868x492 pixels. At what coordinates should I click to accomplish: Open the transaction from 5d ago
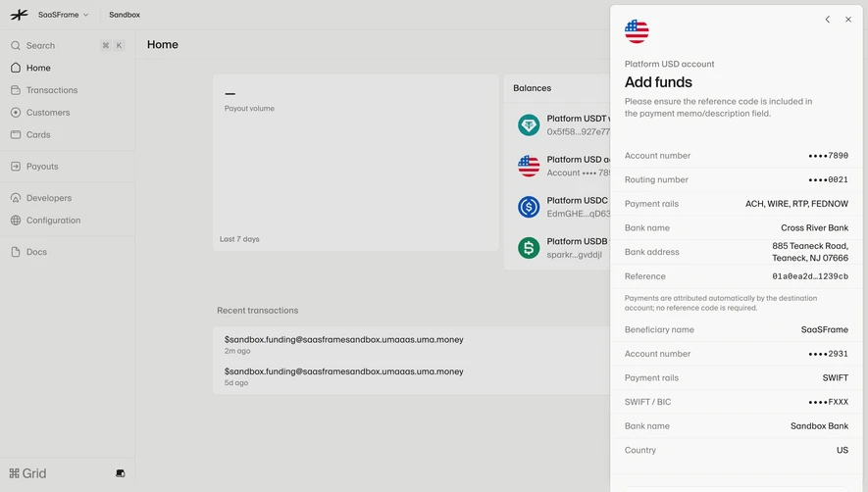412,376
